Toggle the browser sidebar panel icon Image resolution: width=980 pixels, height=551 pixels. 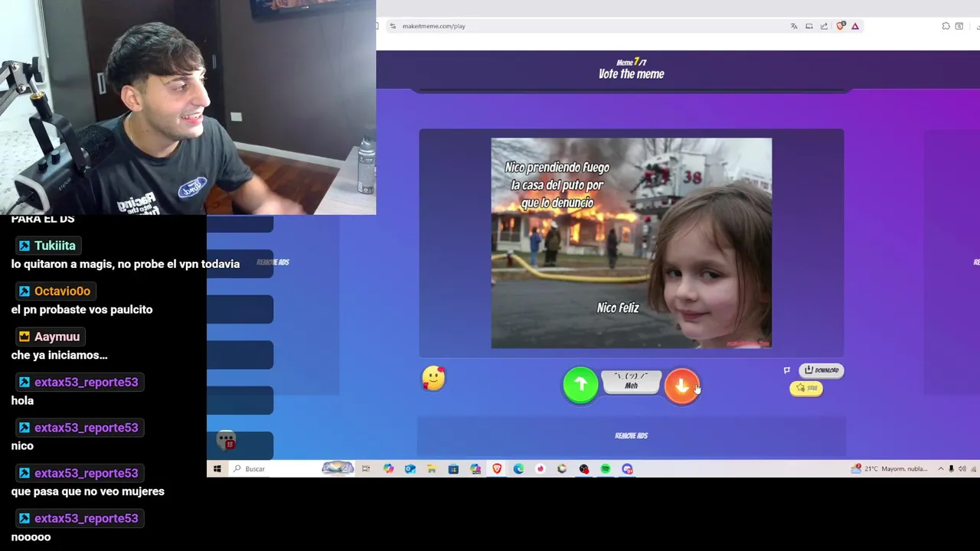(x=959, y=26)
